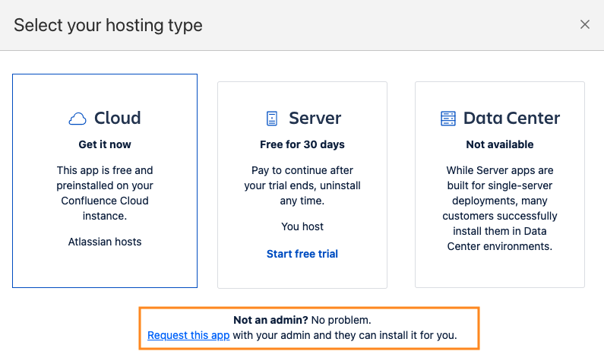Image resolution: width=604 pixels, height=364 pixels.
Task: Close the hosting type dialog
Action: point(585,24)
